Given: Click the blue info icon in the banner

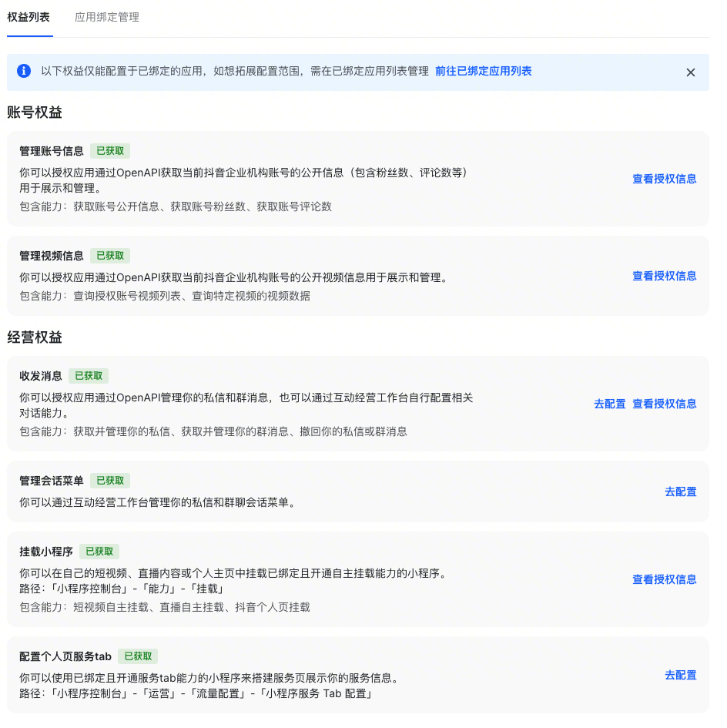Looking at the screenshot, I should point(25,71).
